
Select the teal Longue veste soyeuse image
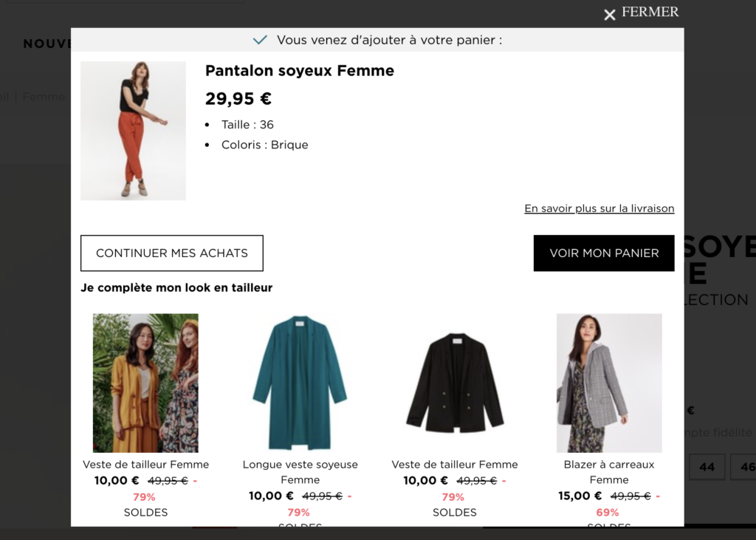pyautogui.click(x=300, y=383)
